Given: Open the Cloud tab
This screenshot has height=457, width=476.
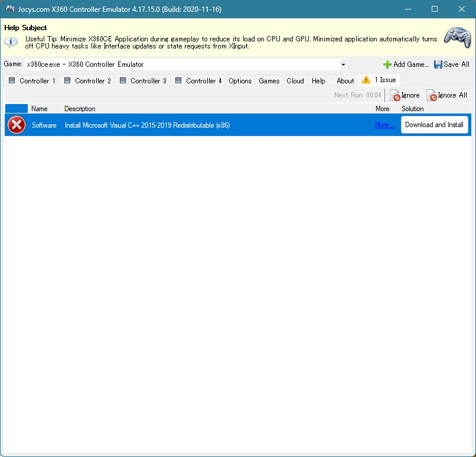Looking at the screenshot, I should [x=295, y=81].
